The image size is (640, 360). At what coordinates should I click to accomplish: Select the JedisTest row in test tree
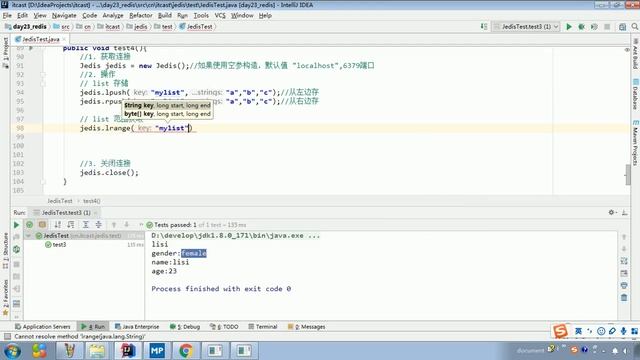point(84,236)
